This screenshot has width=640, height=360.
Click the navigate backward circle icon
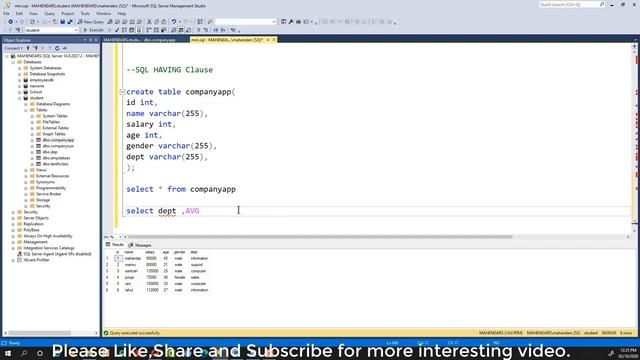[x=11, y=22]
